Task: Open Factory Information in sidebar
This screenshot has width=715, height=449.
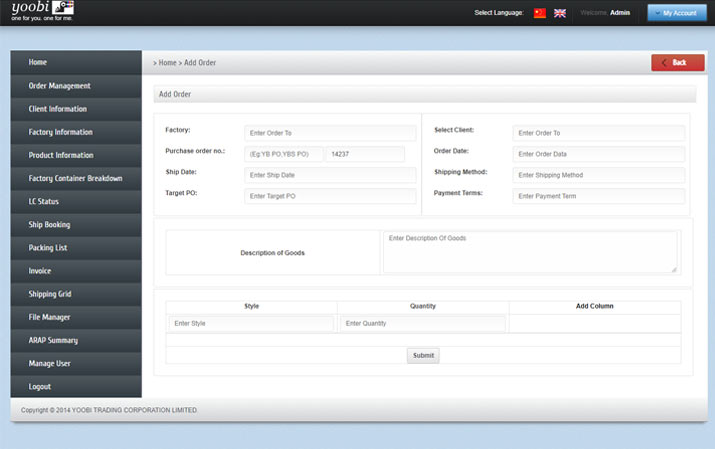Action: (x=76, y=132)
